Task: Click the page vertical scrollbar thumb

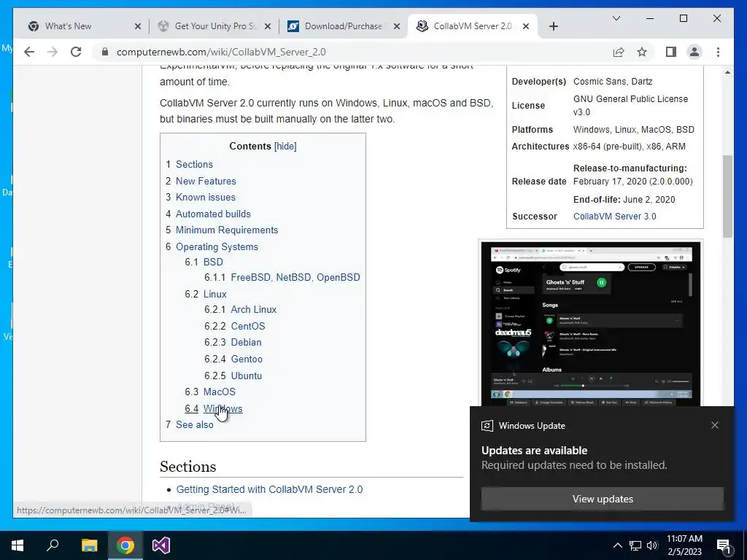Action: 727,196
